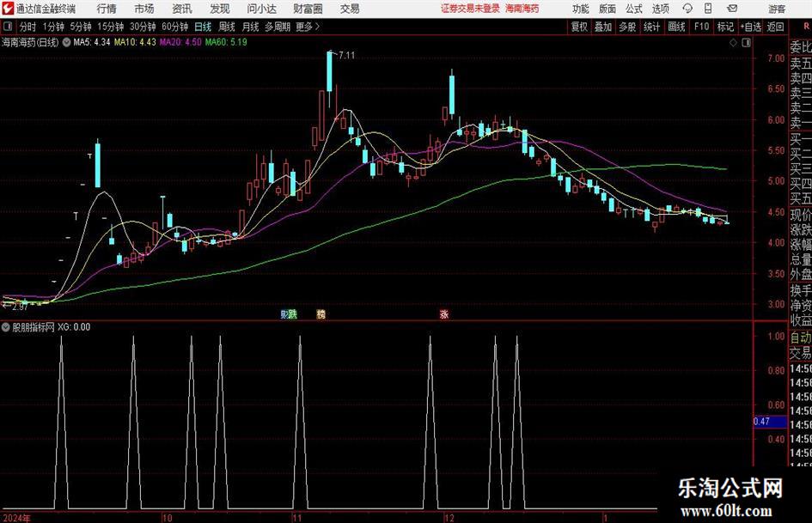This screenshot has width=812, height=523.
Task: Switch to 15分钟 period tab
Action: point(111,27)
